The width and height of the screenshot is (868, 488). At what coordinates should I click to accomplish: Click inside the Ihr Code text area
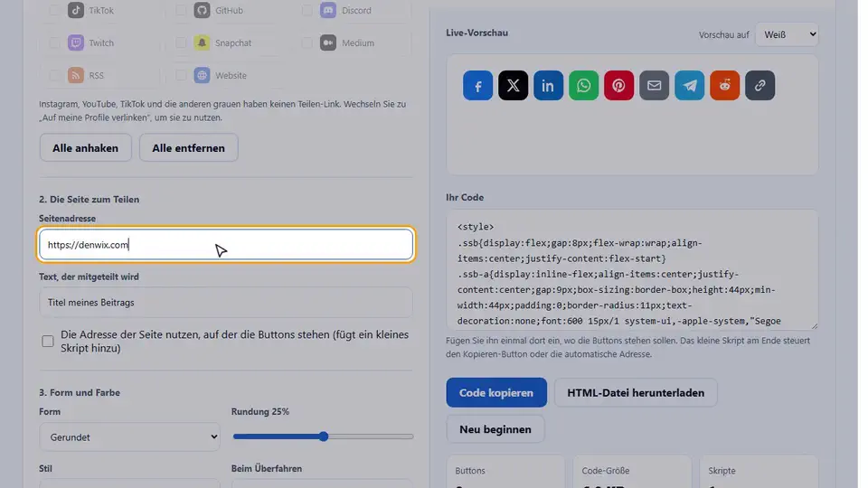[x=632, y=269]
